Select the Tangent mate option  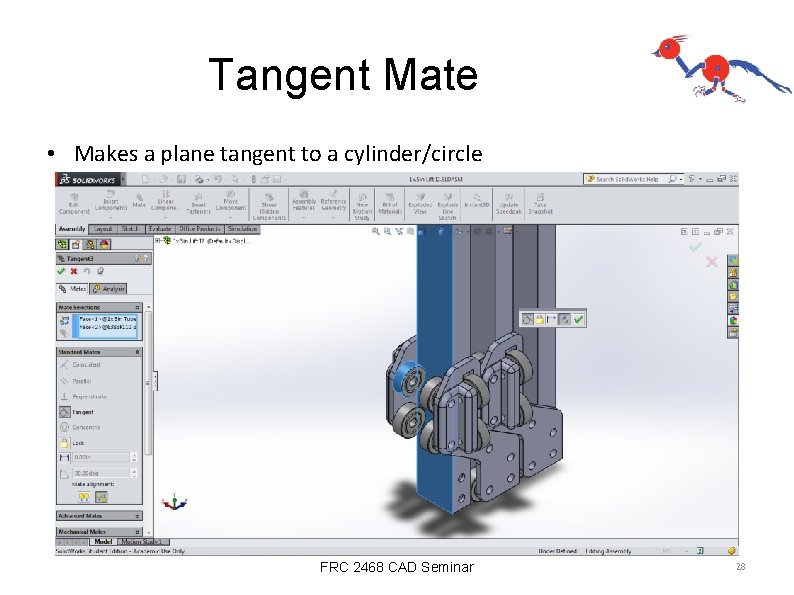tap(77, 412)
